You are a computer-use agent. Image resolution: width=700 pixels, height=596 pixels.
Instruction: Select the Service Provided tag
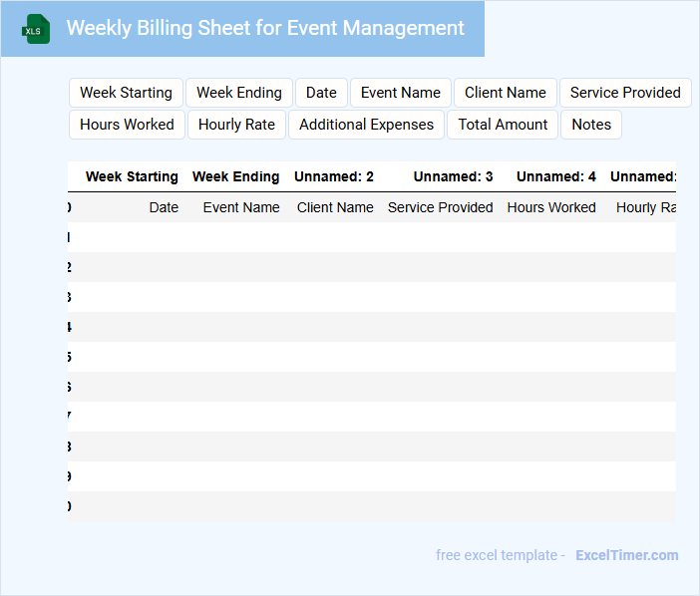coord(625,93)
